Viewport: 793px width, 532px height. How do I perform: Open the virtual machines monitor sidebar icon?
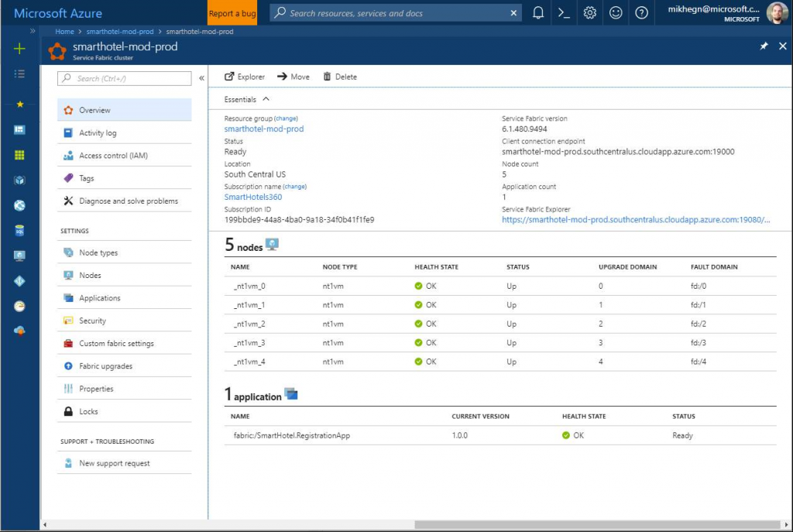[19, 256]
